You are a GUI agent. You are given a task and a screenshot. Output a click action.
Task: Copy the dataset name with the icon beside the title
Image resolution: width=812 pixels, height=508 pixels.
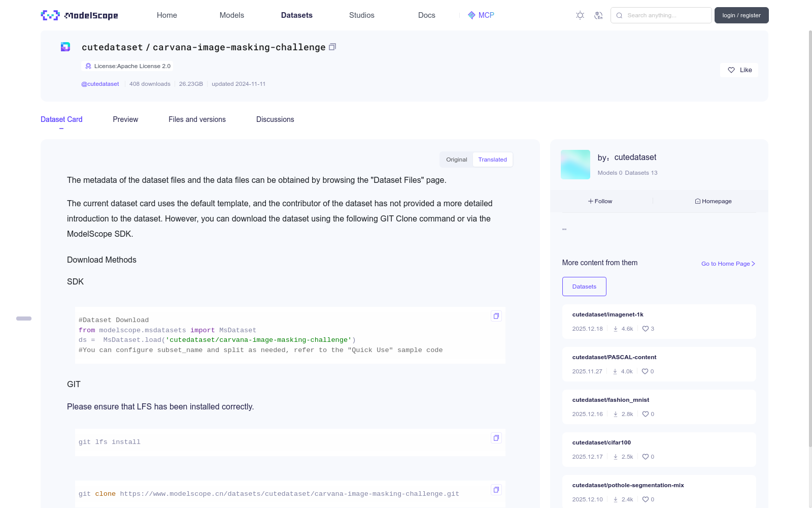(x=332, y=47)
